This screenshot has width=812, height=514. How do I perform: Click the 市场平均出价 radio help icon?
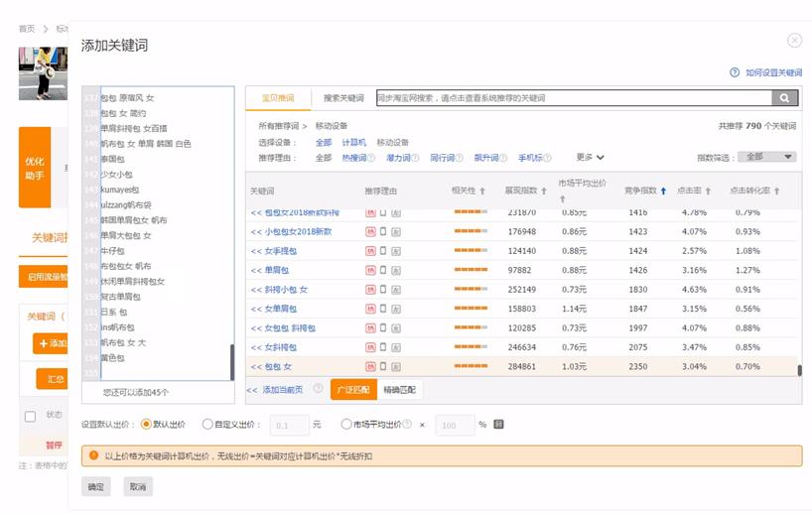407,424
